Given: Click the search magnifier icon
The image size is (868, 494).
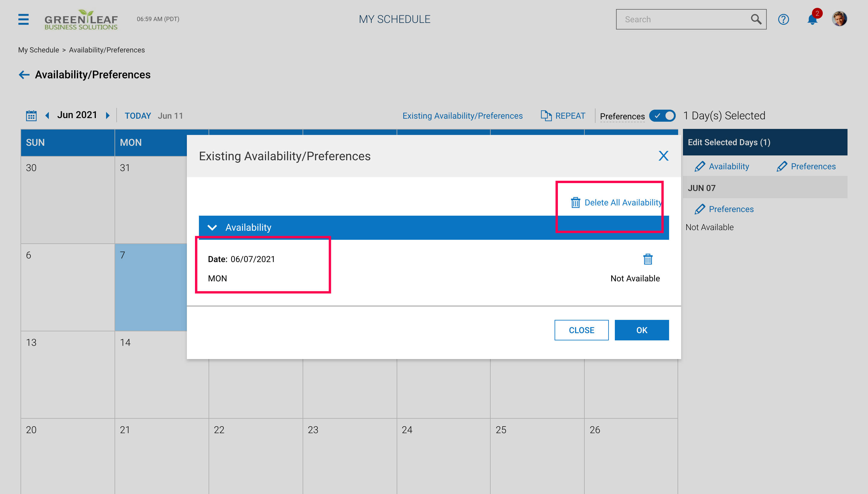Looking at the screenshot, I should [x=756, y=19].
